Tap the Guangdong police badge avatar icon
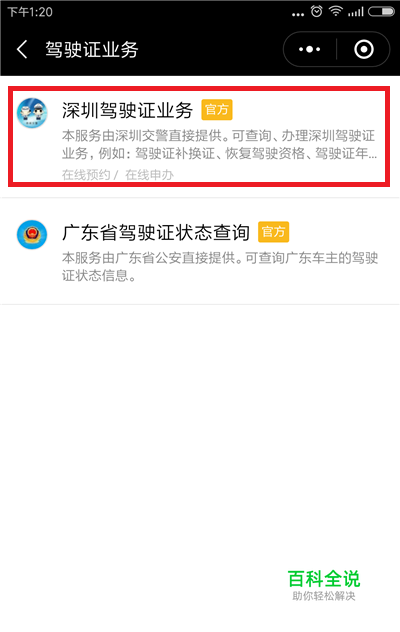 pos(32,235)
